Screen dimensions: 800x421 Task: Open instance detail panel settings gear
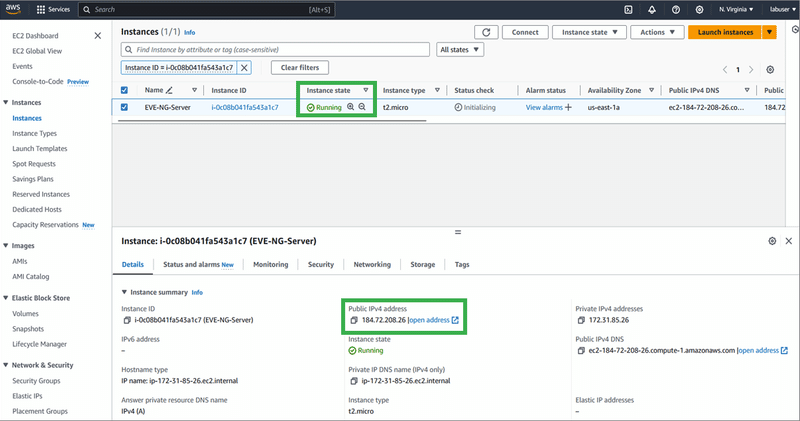(772, 241)
